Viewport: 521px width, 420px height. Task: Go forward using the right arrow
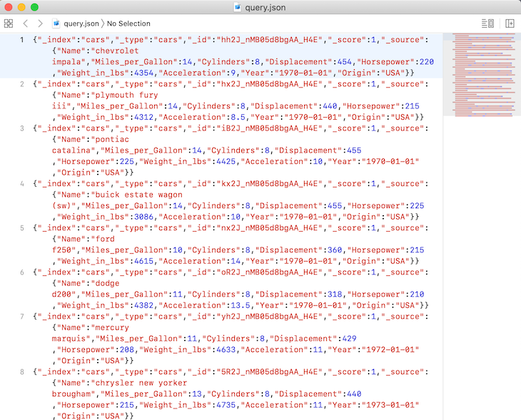tap(40, 24)
